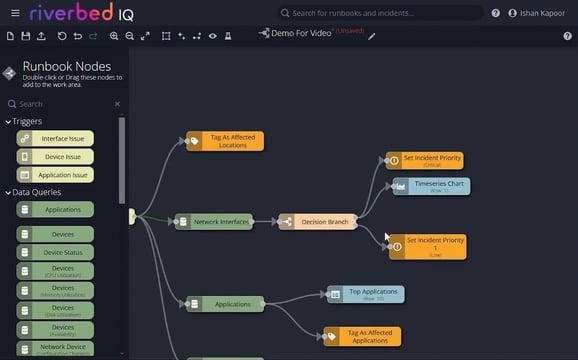Image resolution: width=578 pixels, height=360 pixels.
Task: Toggle the selection box tool icon
Action: (x=166, y=36)
